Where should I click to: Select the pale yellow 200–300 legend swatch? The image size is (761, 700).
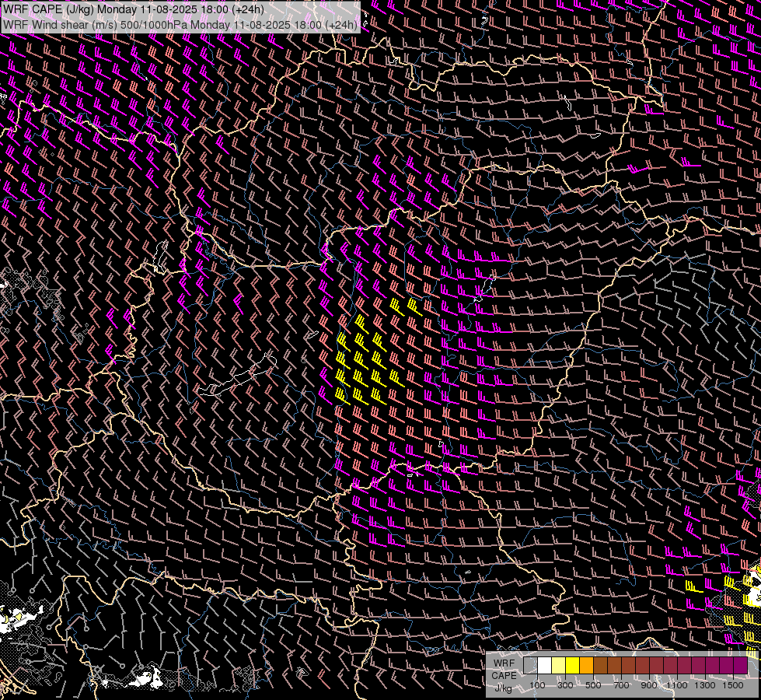click(x=559, y=666)
